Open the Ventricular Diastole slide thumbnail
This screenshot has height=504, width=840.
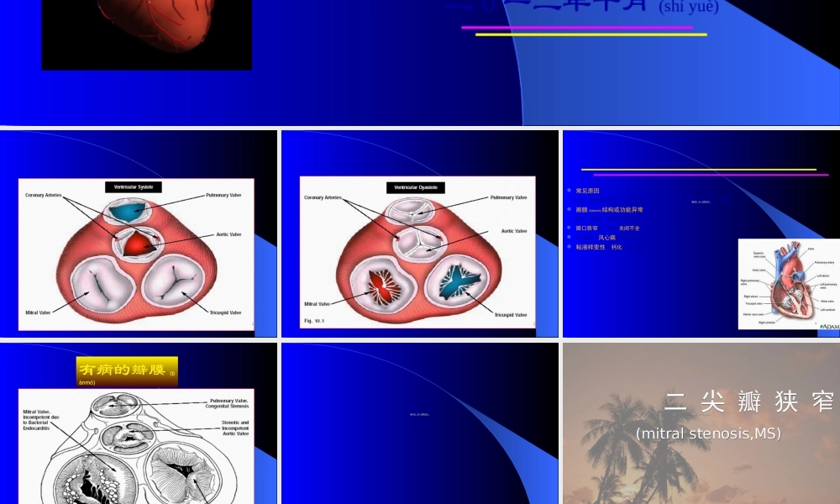419,233
